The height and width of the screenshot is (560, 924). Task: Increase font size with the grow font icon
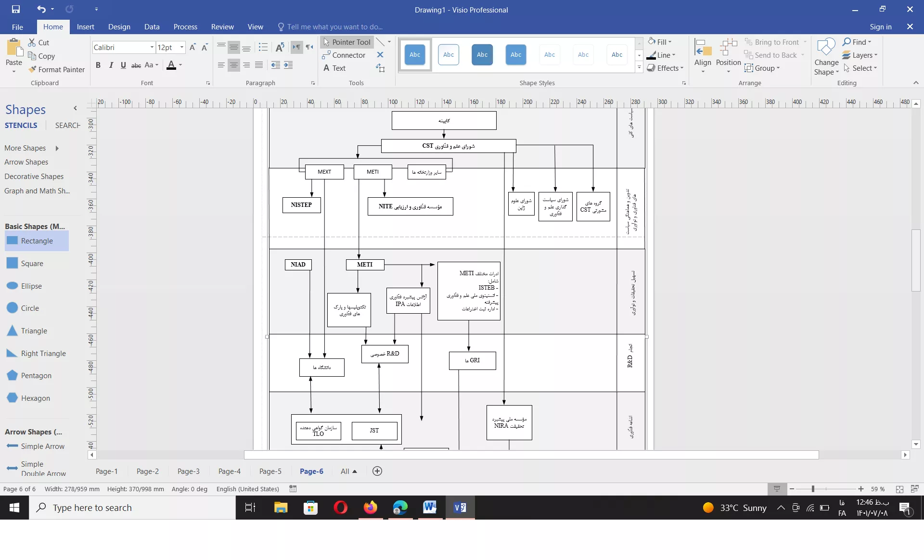(x=192, y=47)
